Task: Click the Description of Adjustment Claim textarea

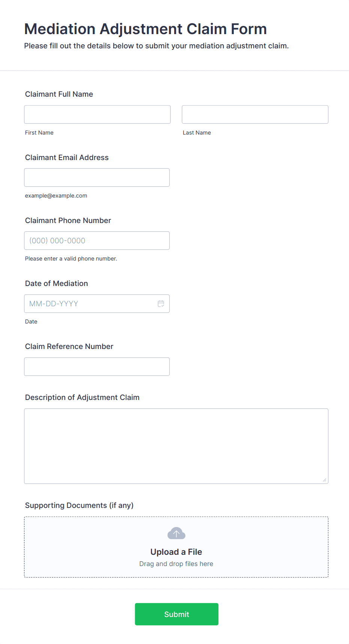Action: tap(176, 446)
